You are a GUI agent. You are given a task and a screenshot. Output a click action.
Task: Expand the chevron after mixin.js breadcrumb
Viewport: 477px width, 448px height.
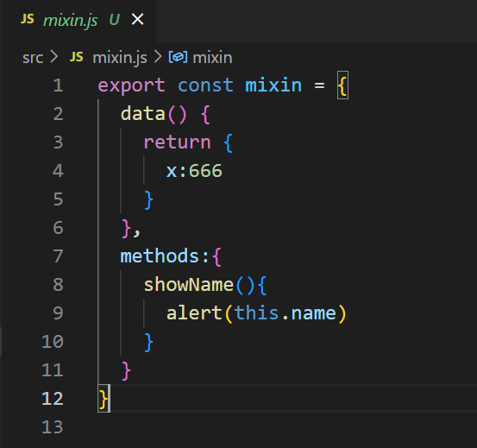(x=158, y=57)
